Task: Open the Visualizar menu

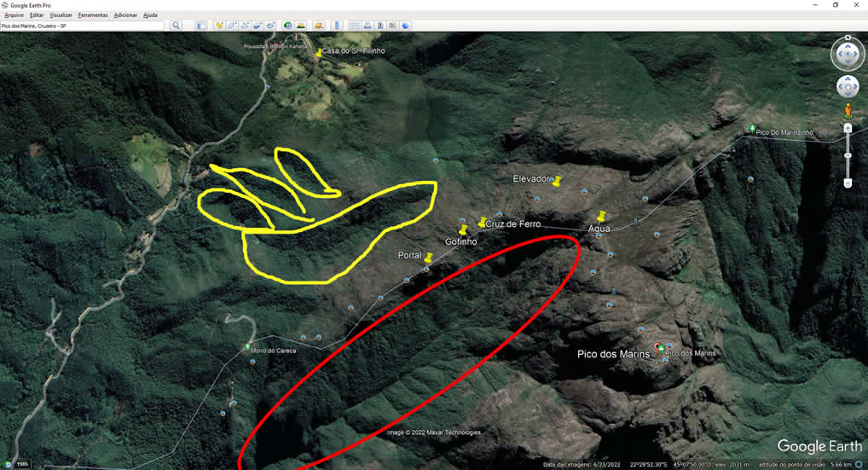Action: point(61,15)
